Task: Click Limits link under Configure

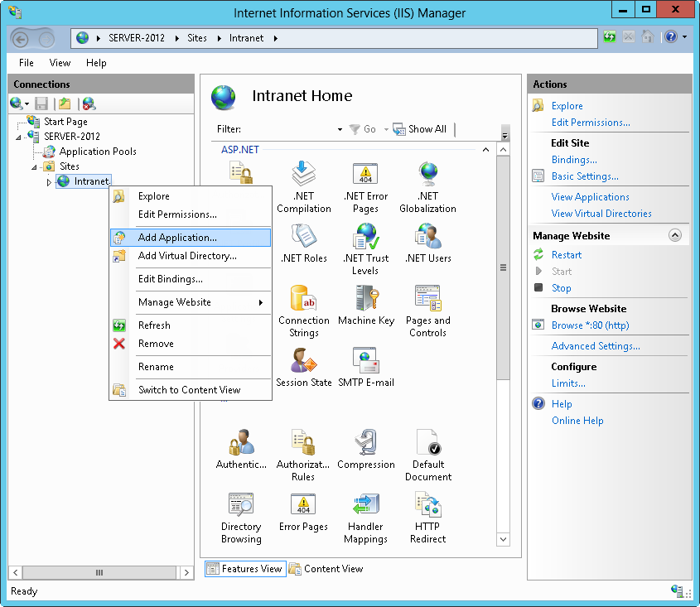Action: pos(568,383)
